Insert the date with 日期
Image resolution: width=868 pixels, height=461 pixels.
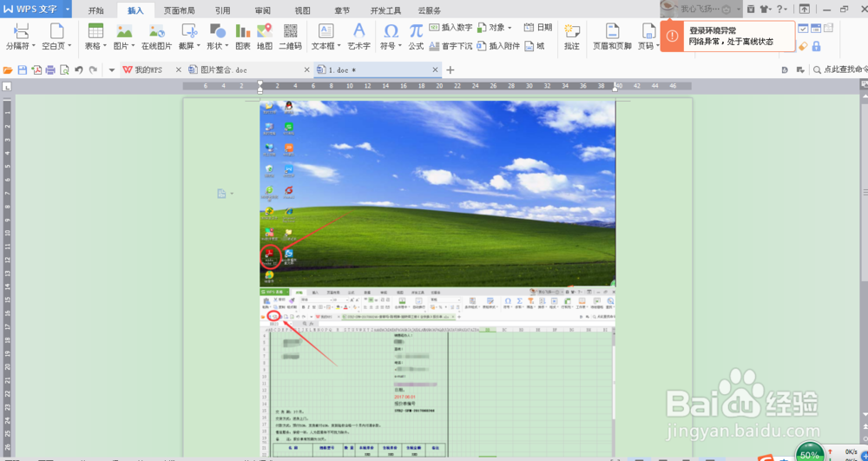tap(537, 27)
